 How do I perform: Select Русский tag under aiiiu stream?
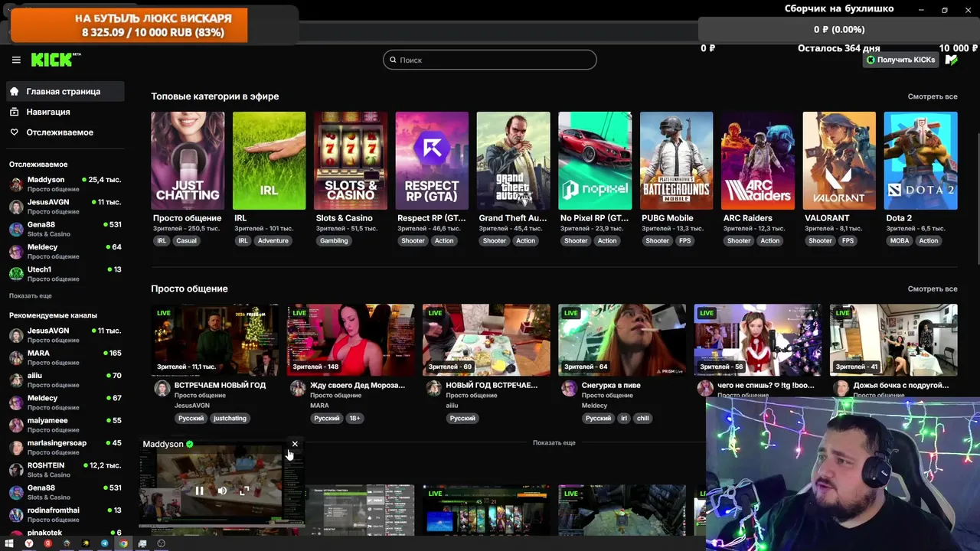462,418
